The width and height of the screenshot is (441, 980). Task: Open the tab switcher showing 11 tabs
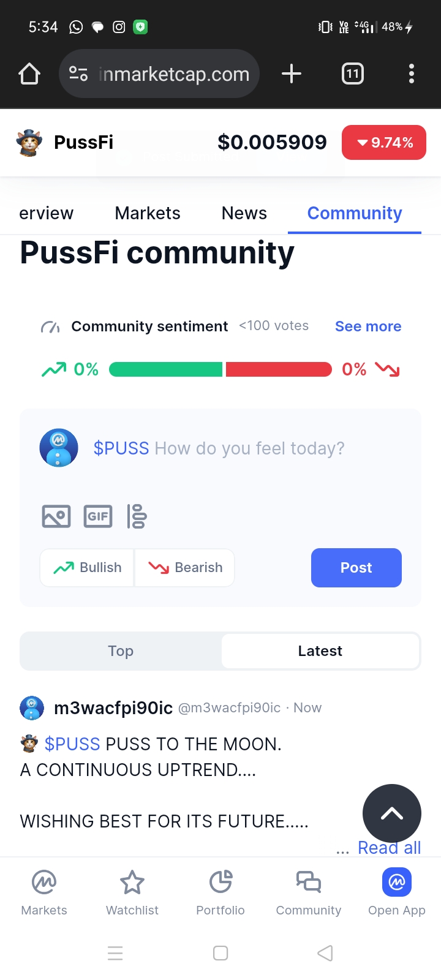(x=352, y=74)
